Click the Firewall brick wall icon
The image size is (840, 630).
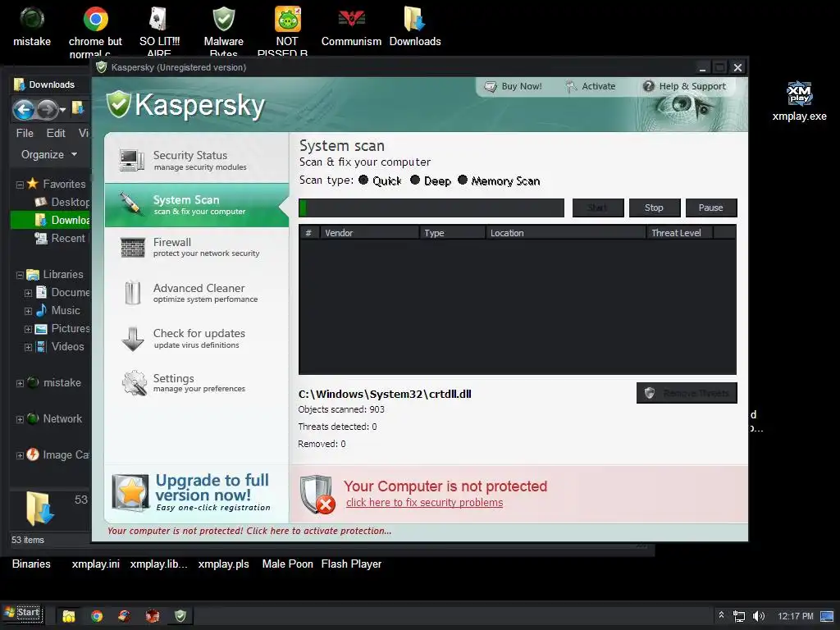133,248
